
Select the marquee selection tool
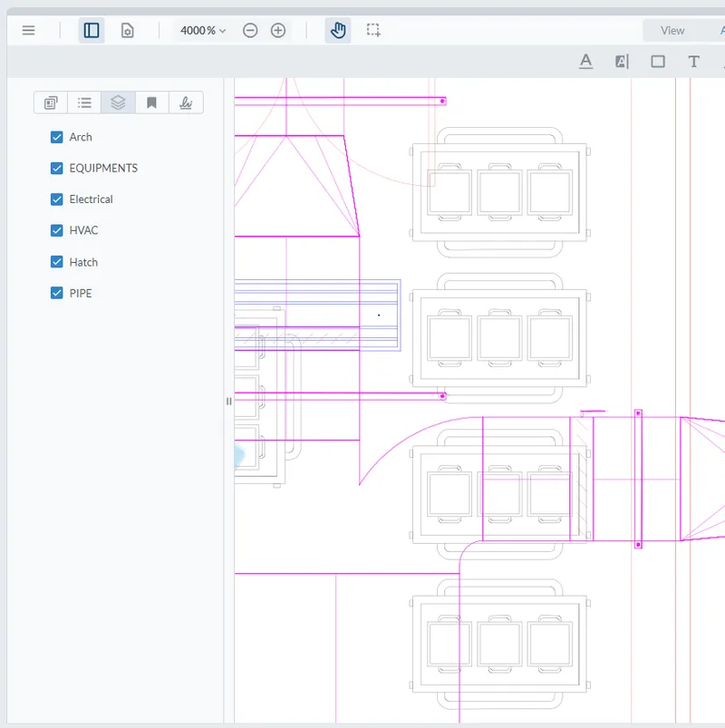[373, 31]
